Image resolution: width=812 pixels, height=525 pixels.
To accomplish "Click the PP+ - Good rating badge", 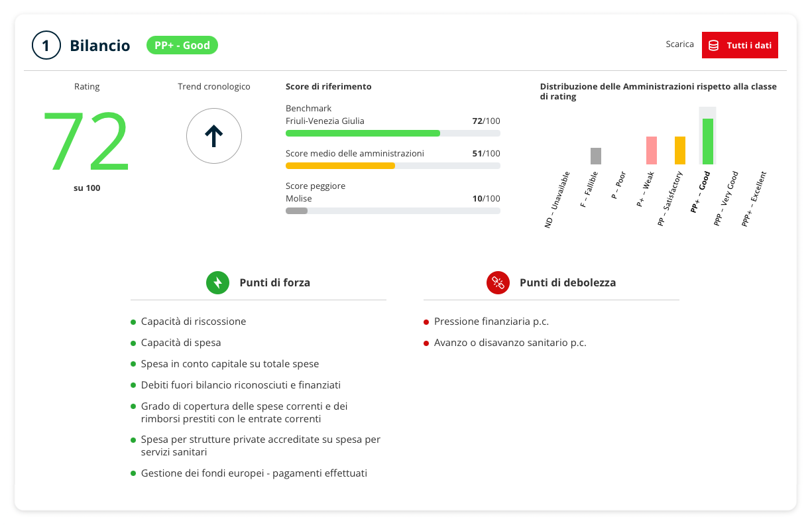I will [x=182, y=45].
